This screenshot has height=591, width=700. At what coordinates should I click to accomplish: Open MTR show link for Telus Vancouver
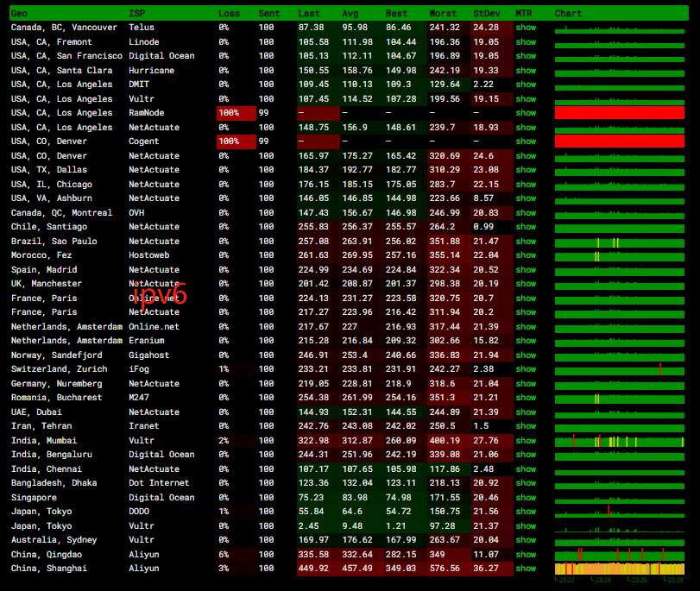click(526, 28)
